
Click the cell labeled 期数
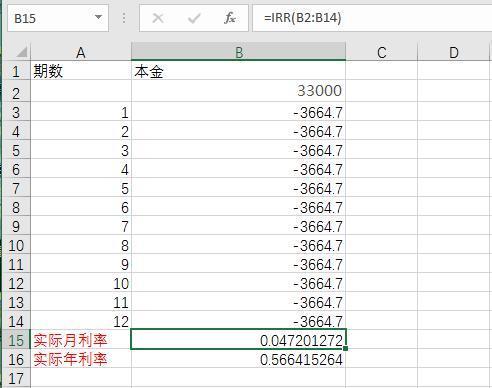(81, 71)
